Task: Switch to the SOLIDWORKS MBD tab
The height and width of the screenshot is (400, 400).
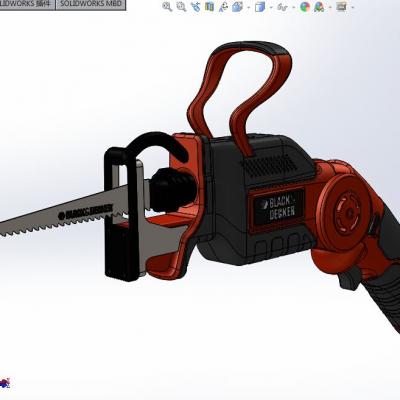Action: [x=91, y=5]
